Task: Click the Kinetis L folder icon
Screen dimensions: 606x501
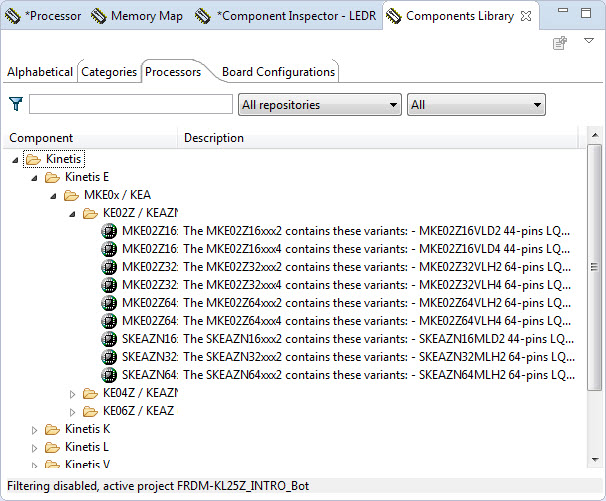Action: 52,447
